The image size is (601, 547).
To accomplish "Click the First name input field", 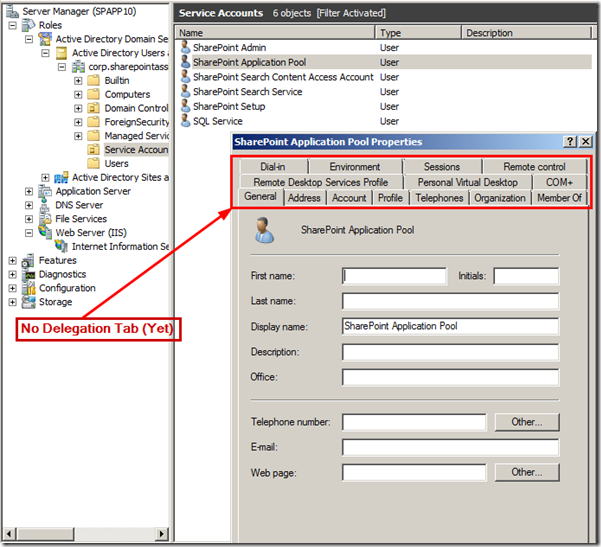I will point(394,276).
